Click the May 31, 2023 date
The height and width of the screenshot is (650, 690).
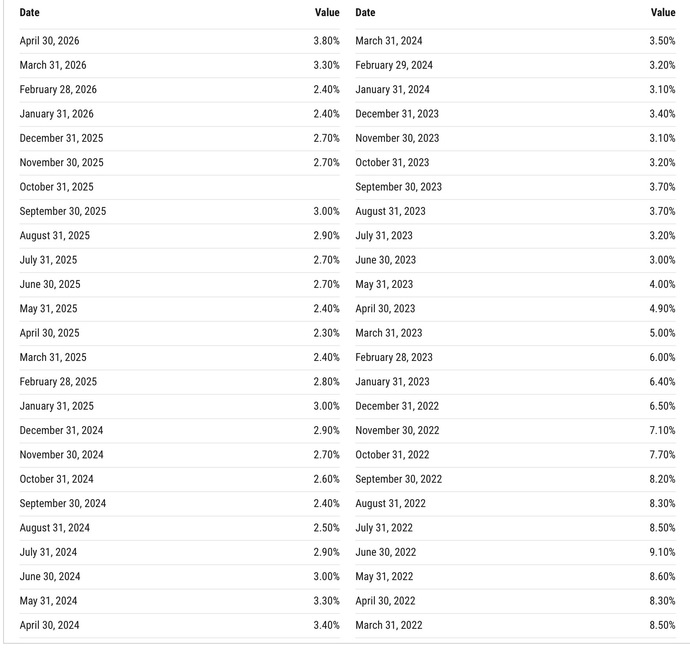pos(384,284)
